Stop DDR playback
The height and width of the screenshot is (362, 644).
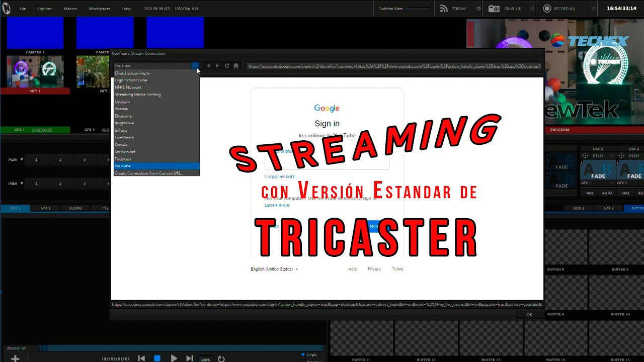157,358
